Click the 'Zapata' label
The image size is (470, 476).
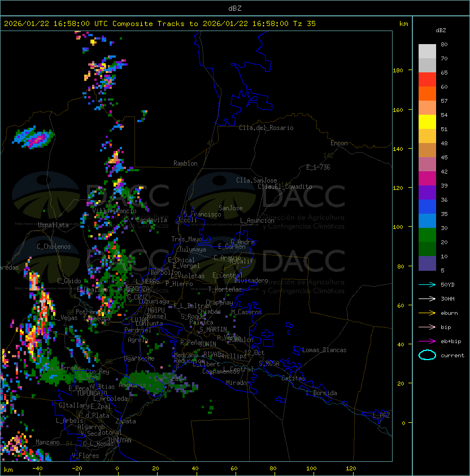click(x=125, y=421)
